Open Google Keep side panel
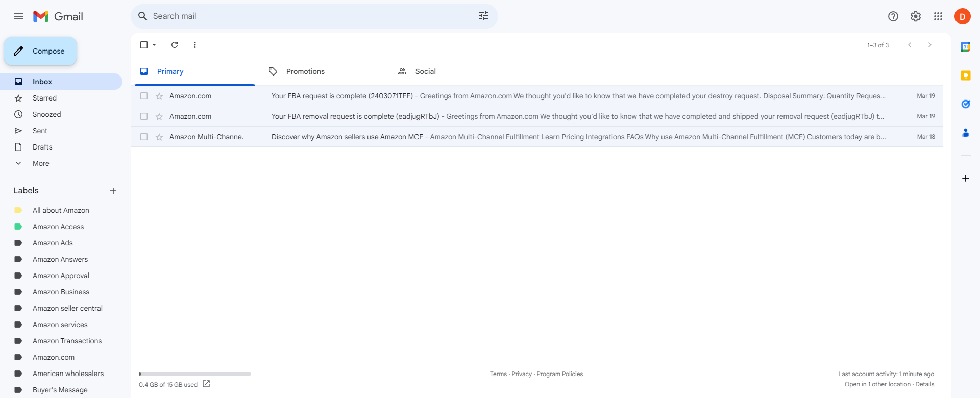Viewport: 980px width, 398px height. [966, 76]
